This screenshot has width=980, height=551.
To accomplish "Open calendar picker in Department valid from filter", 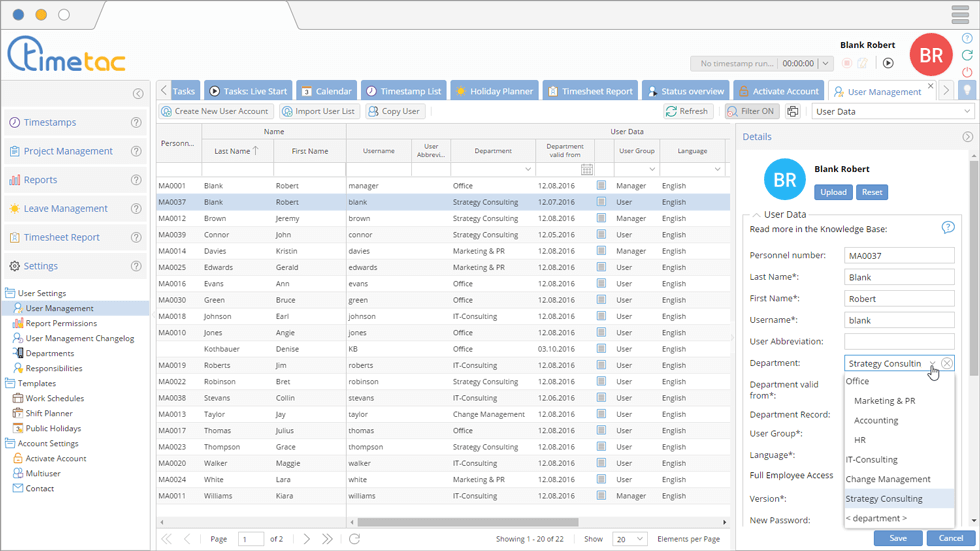I will [x=587, y=170].
